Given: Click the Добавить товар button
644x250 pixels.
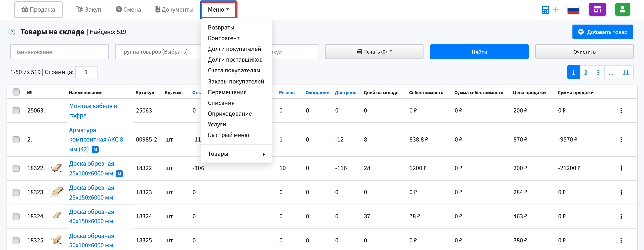Looking at the screenshot, I should coord(602,32).
